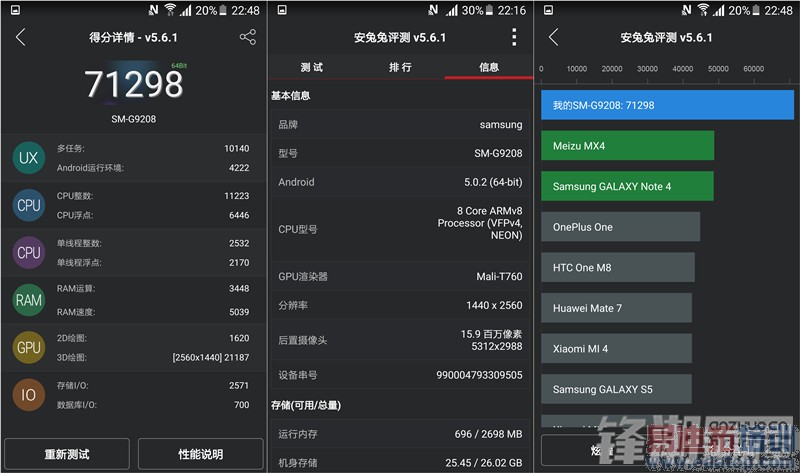Select the Meizu MX4 ranking bar
The width and height of the screenshot is (800, 473).
pyautogui.click(x=628, y=145)
